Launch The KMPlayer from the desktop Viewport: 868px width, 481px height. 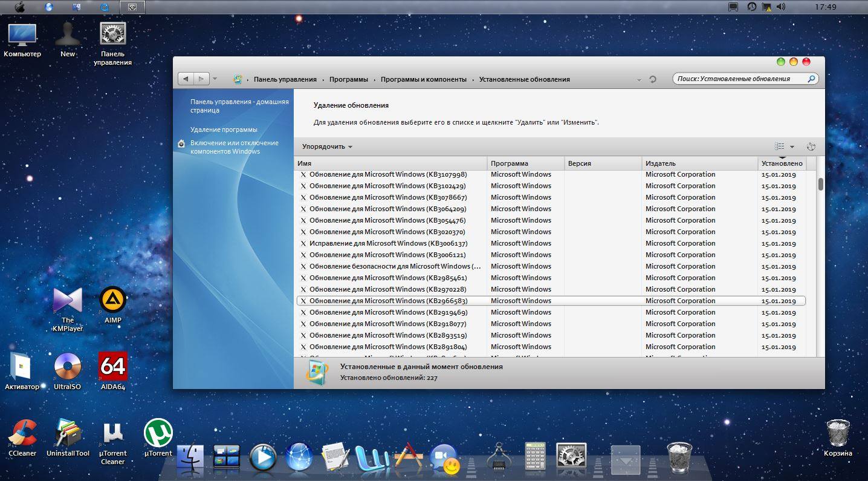pyautogui.click(x=68, y=309)
